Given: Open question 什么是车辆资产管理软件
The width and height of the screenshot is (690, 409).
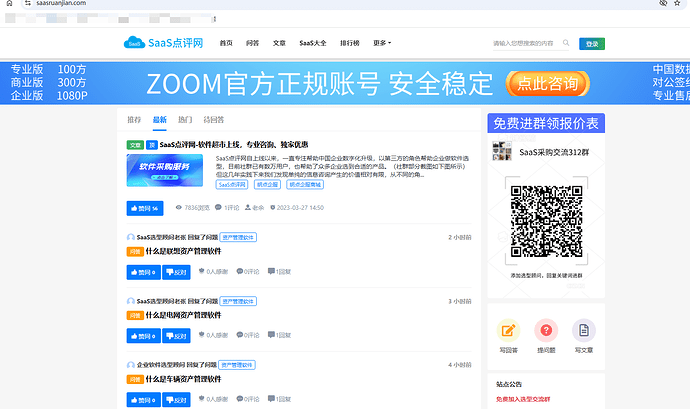Looking at the screenshot, I should [x=184, y=379].
